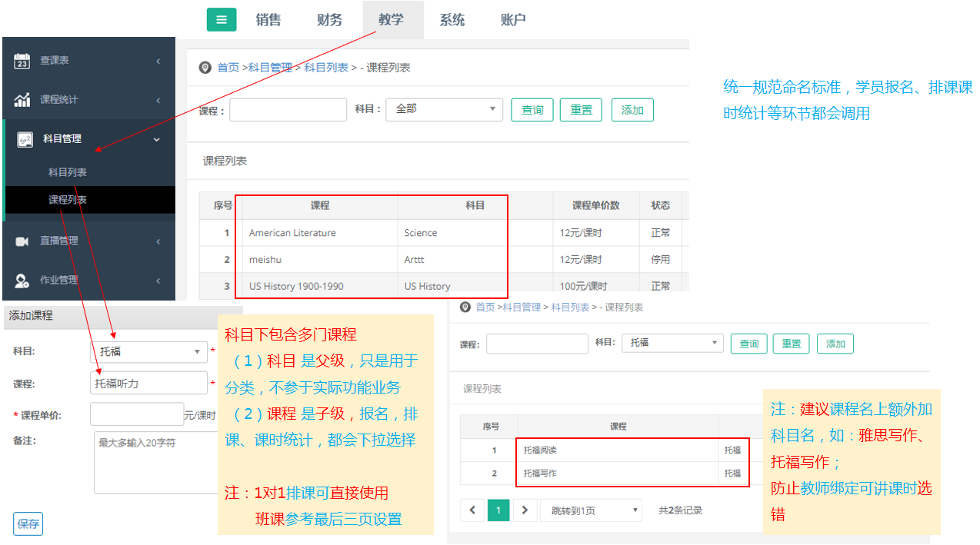
Task: Click 首页 link in lower breadcrumb
Action: [x=485, y=307]
